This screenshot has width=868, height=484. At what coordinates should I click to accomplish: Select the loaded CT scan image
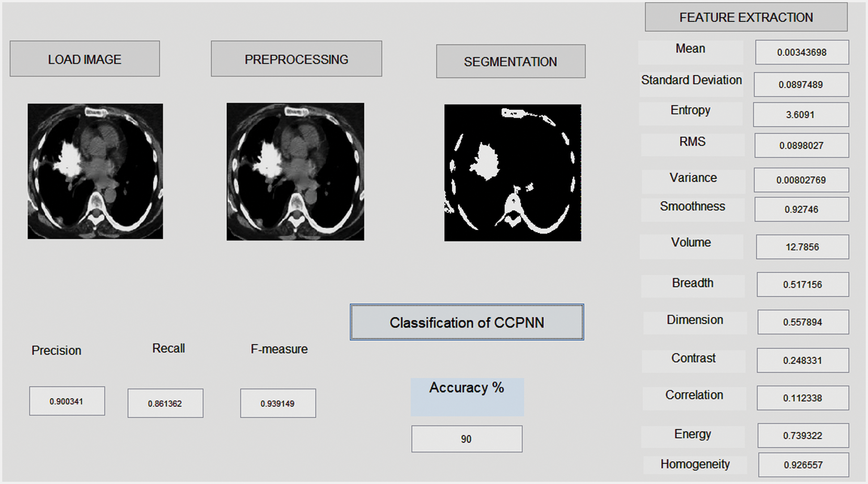coord(95,171)
